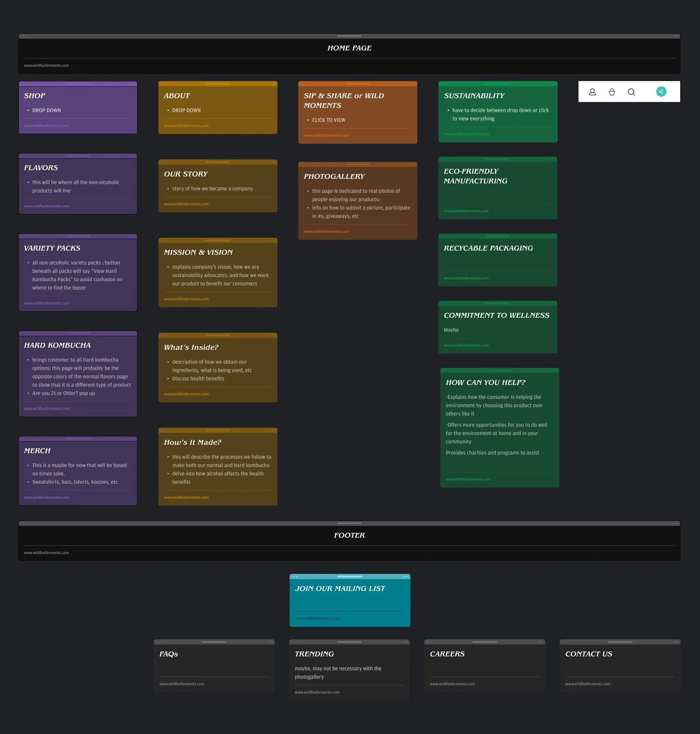Open right three-dot menu on SUSTAINABILITY card
Viewport: 700px width, 734px height.
coord(553,84)
